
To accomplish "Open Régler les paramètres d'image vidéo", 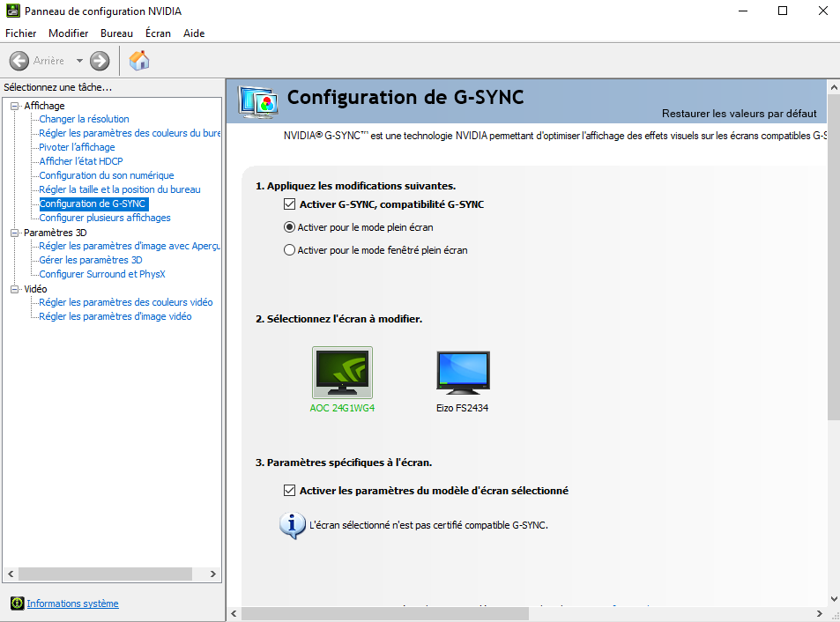I will coord(115,316).
